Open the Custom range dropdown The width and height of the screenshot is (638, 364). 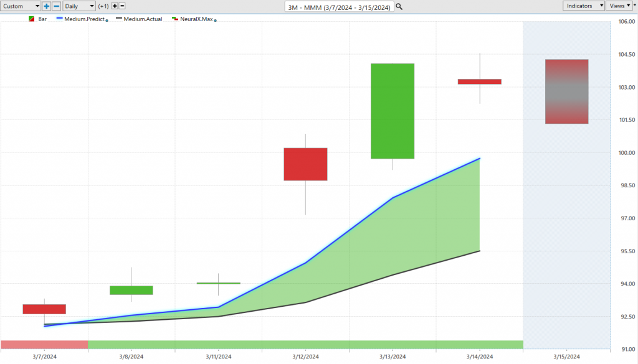coord(21,6)
